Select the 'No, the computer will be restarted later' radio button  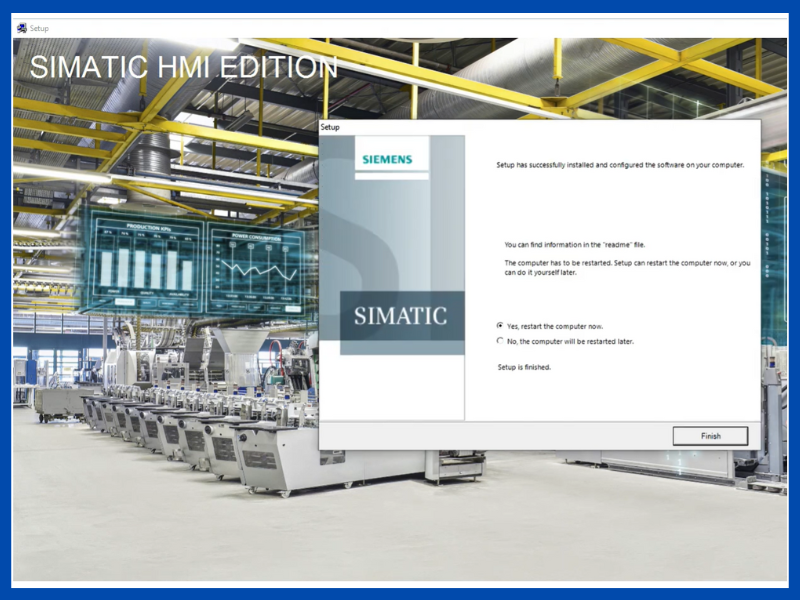(500, 341)
